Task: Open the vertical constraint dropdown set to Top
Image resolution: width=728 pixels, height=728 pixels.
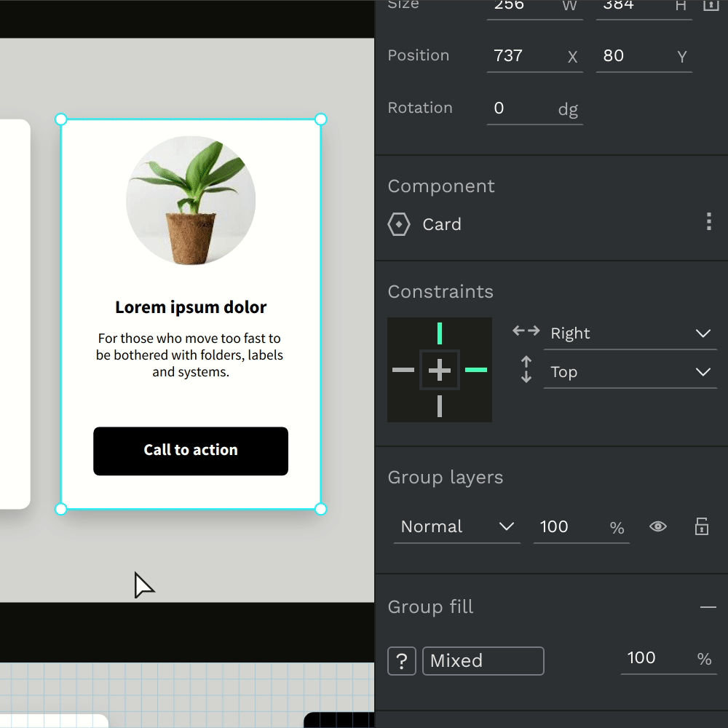Action: [x=630, y=372]
